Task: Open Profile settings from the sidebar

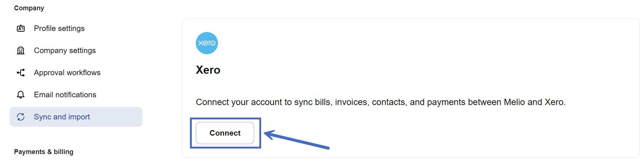Action: tap(59, 28)
